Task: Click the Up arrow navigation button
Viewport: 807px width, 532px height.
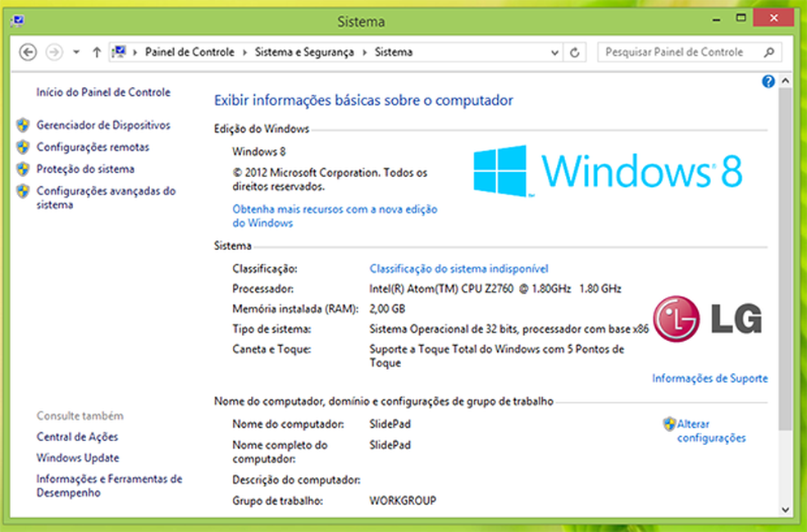Action: tap(96, 52)
